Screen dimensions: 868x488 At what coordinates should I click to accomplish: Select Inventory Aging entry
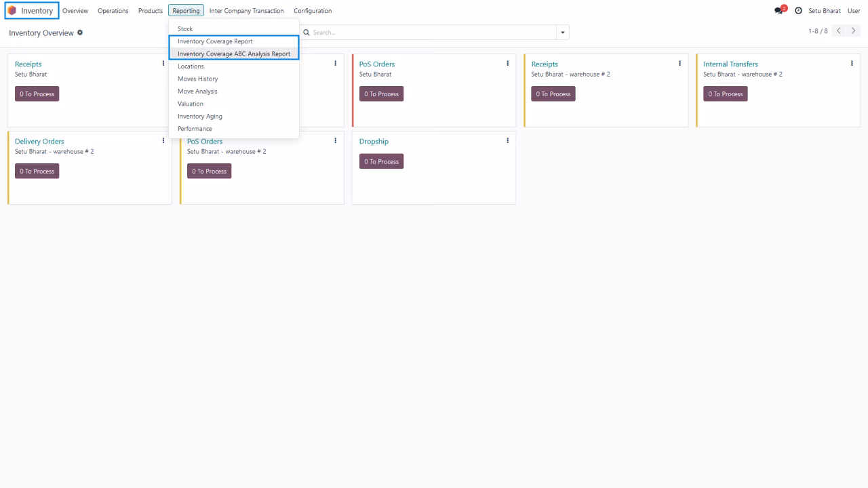pyautogui.click(x=234, y=117)
